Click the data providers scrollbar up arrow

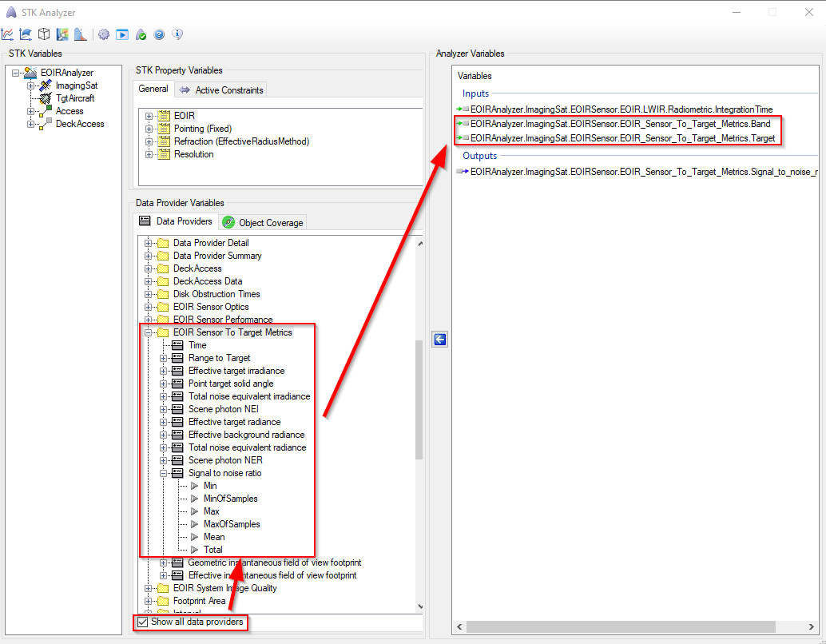coord(420,244)
